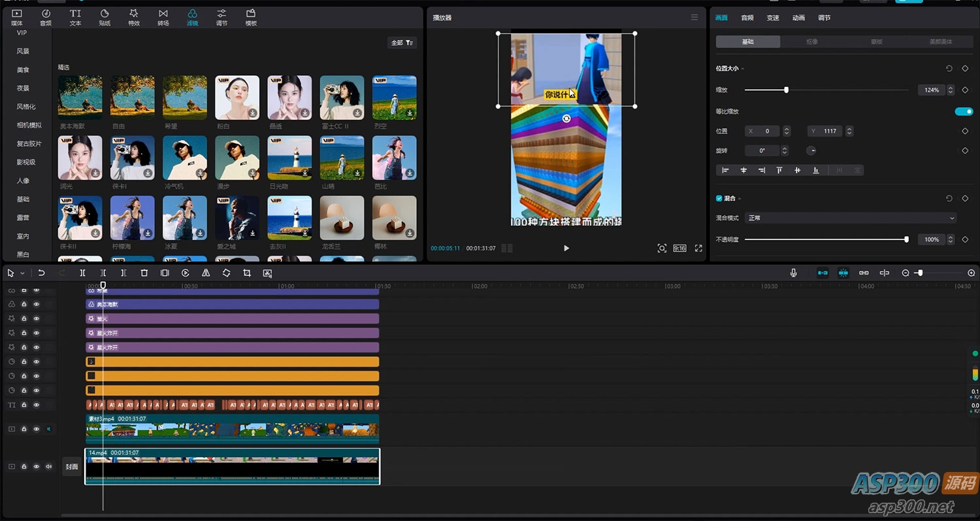
Task: Select the crop tool in timeline toolbar
Action: pos(247,273)
